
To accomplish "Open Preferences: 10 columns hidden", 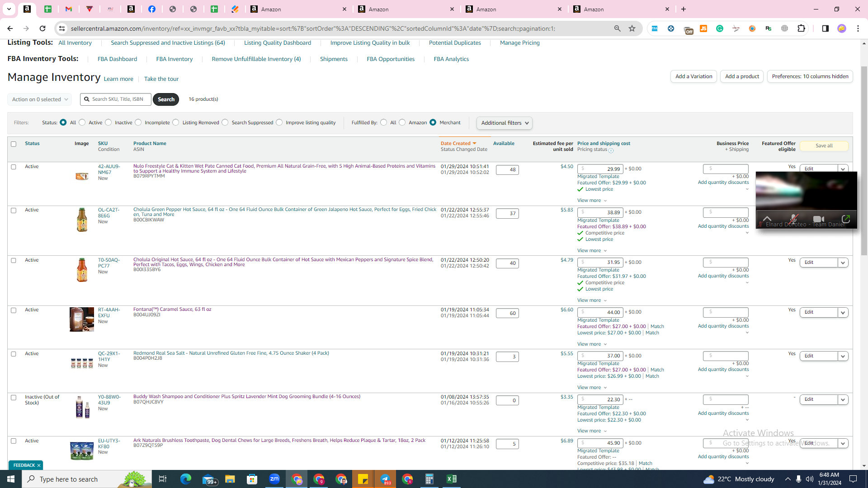I will [810, 76].
